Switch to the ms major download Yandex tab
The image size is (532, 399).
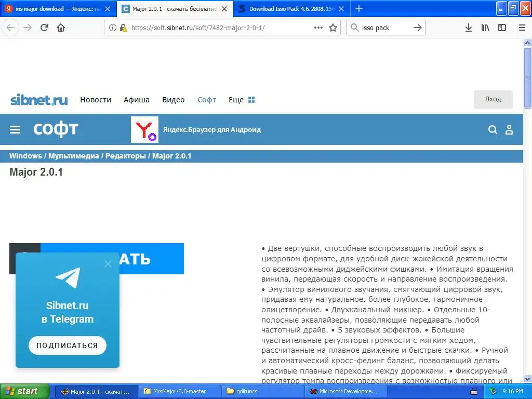coord(58,9)
